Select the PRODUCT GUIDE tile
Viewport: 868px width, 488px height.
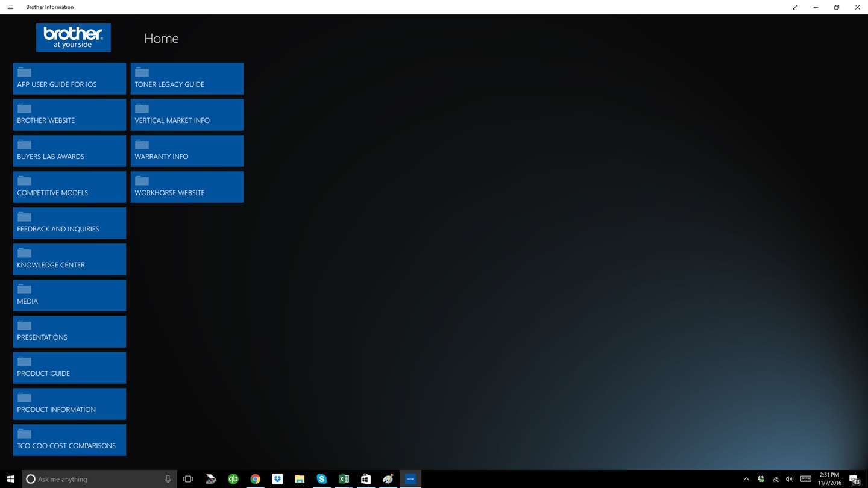[x=69, y=368]
